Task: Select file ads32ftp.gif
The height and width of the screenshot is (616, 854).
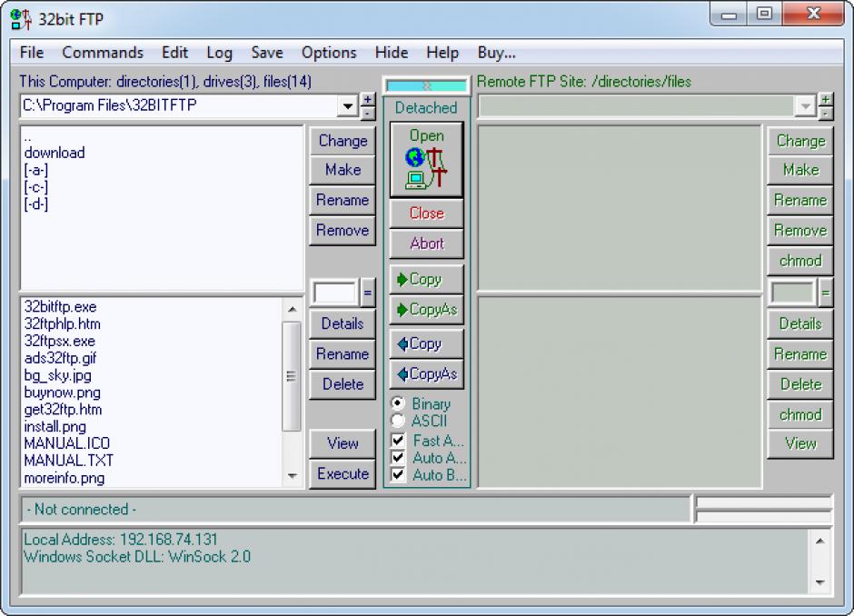Action: tap(61, 358)
